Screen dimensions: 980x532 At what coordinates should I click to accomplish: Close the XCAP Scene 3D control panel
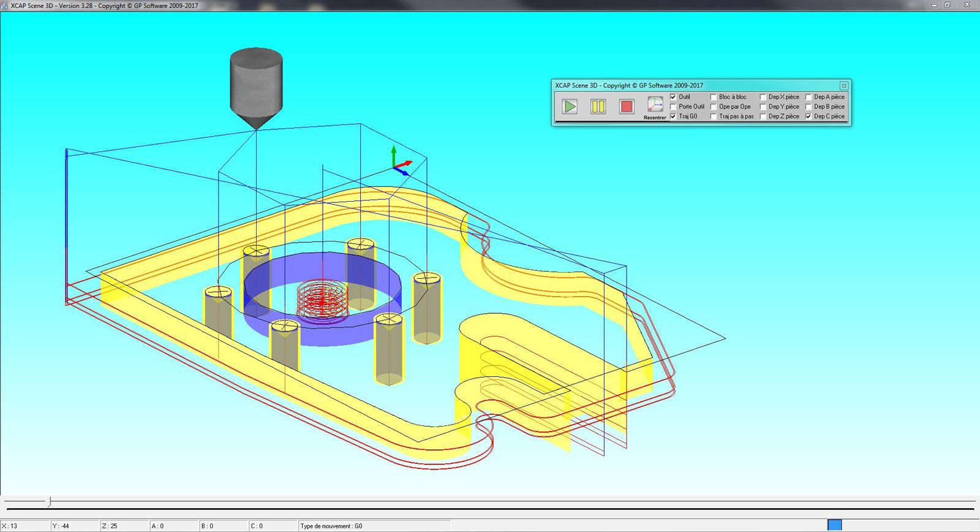pos(843,86)
